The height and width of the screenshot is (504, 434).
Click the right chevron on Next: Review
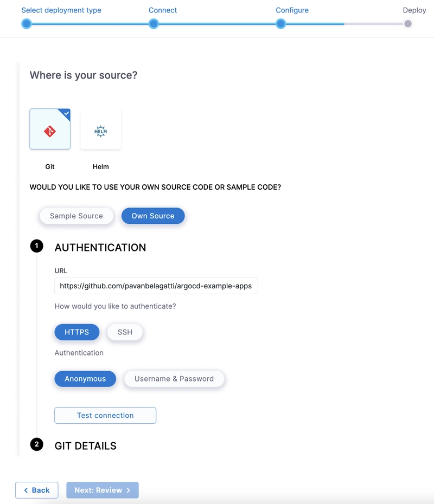tap(129, 490)
